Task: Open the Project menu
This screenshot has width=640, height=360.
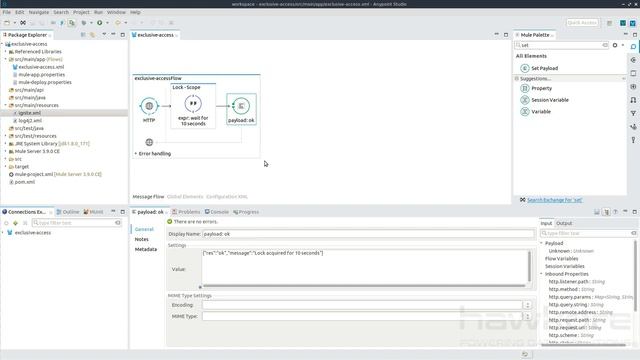Action: [x=81, y=12]
